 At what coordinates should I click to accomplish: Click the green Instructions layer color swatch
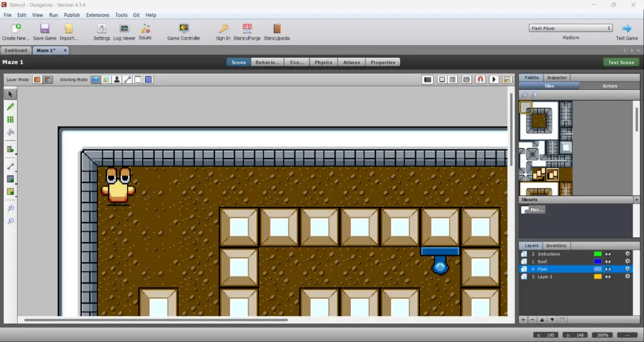click(x=597, y=254)
